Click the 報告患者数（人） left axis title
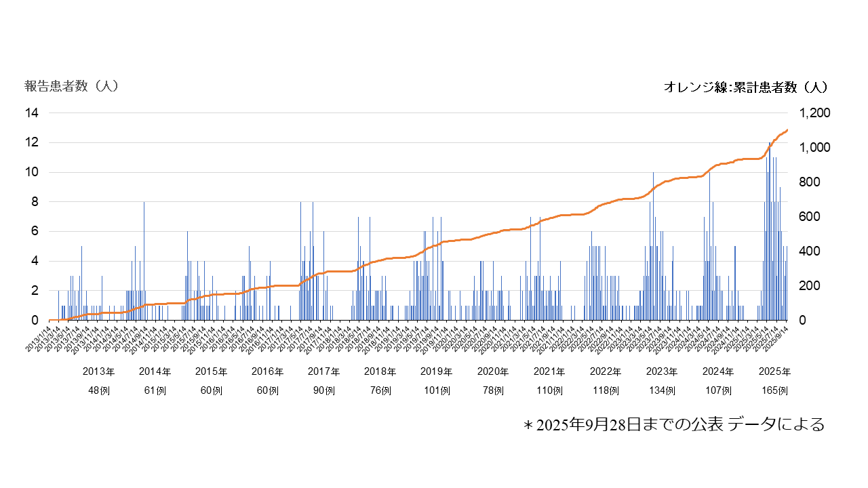 72,86
